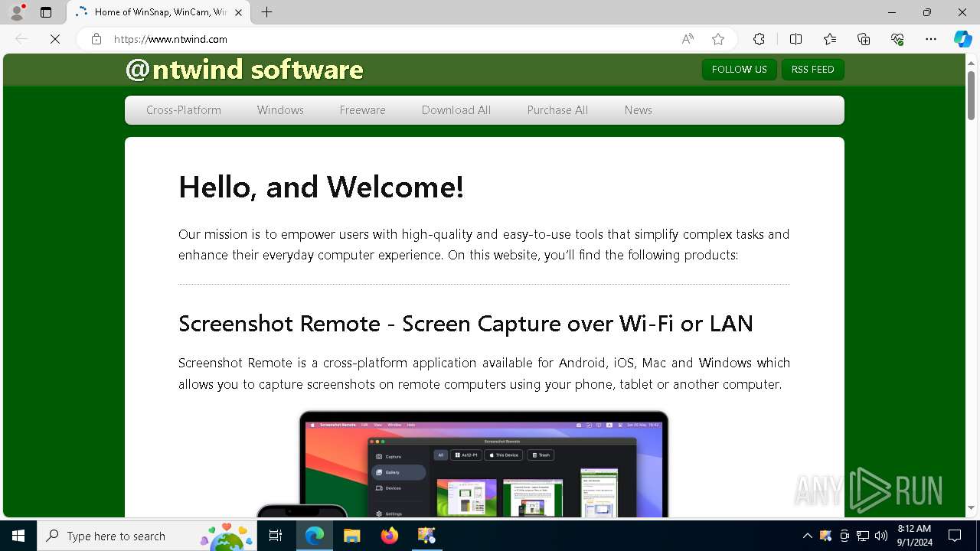Open the Edge profile icon
This screenshot has height=551, width=980.
click(x=17, y=12)
